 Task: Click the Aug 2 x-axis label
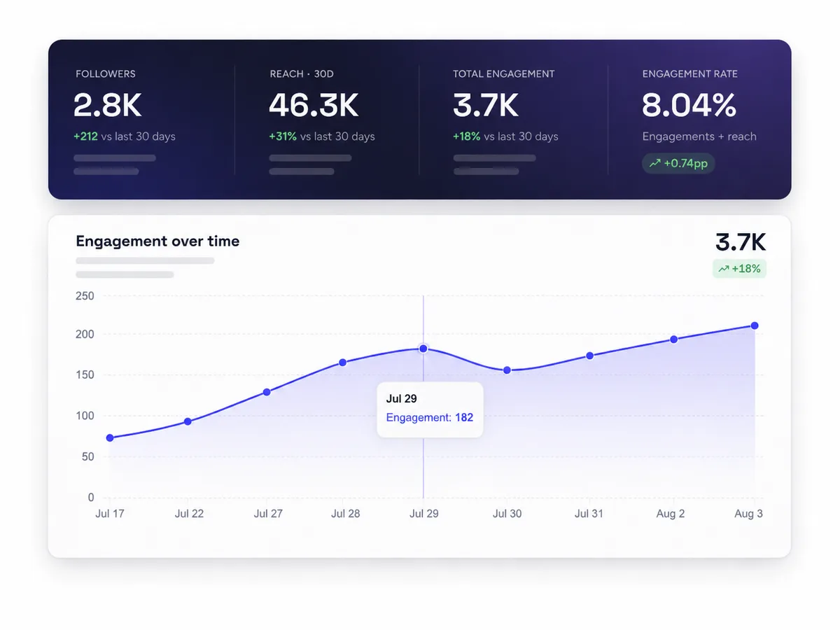point(671,514)
